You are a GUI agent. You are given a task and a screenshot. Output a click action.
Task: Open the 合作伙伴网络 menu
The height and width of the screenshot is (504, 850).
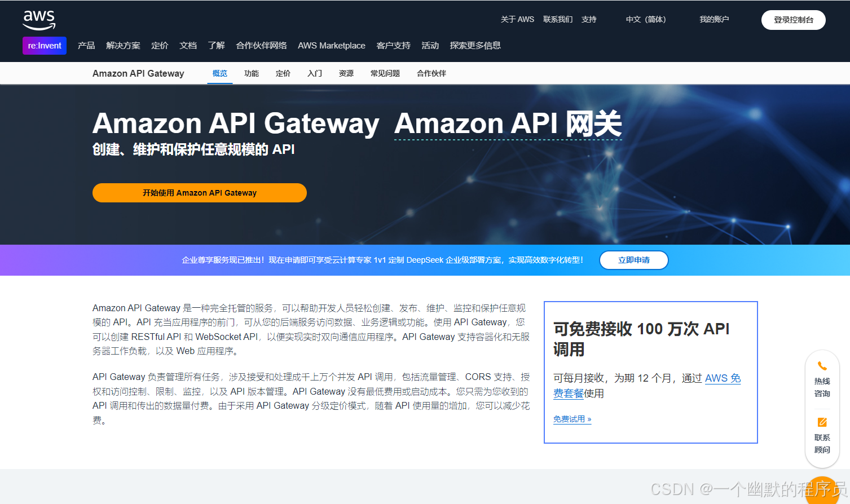pos(261,46)
